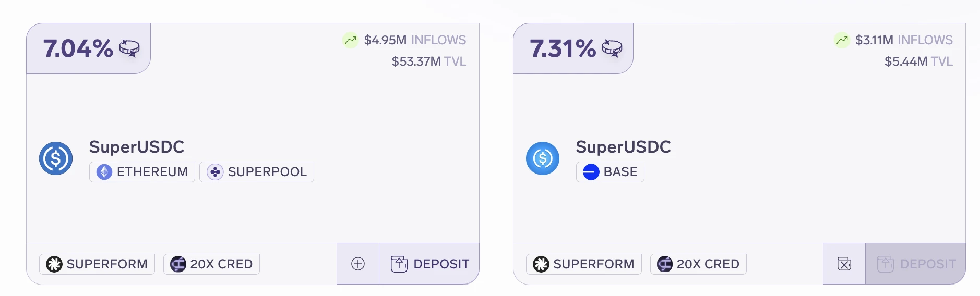Click the rewards icon beside 7.31%
This screenshot has width=980, height=296.
pos(612,48)
